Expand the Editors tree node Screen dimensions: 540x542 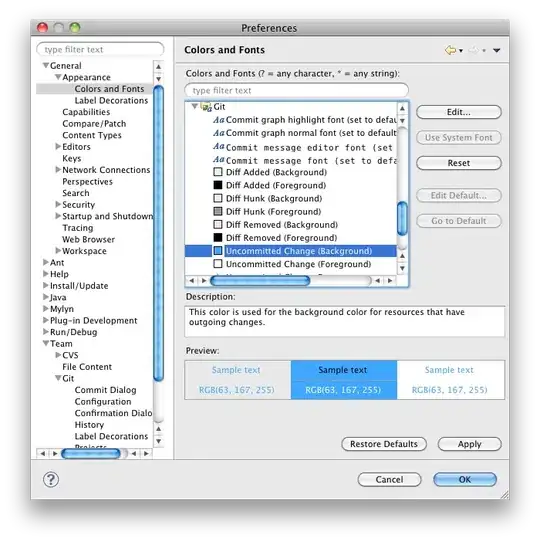pos(58,147)
